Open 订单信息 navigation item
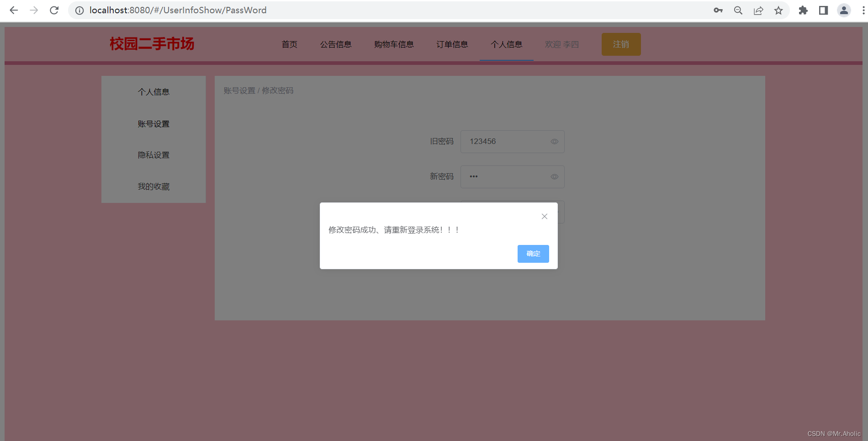Screen dimensions: 868x441 (x=452, y=44)
